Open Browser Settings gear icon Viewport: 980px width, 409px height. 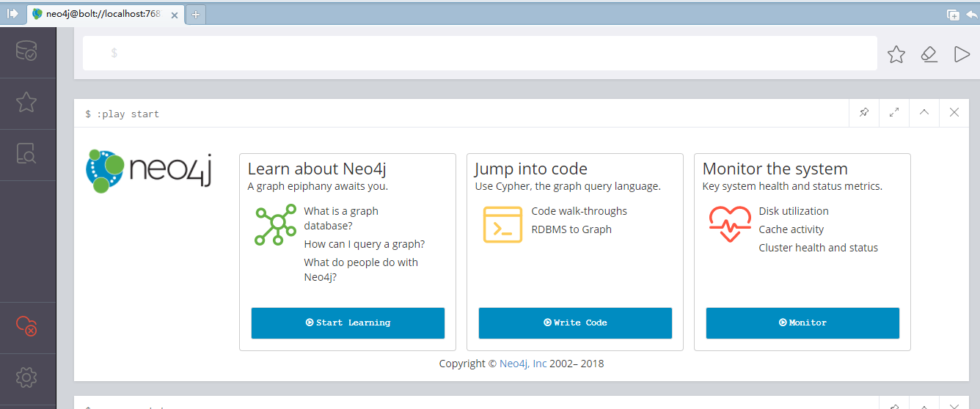(x=26, y=378)
